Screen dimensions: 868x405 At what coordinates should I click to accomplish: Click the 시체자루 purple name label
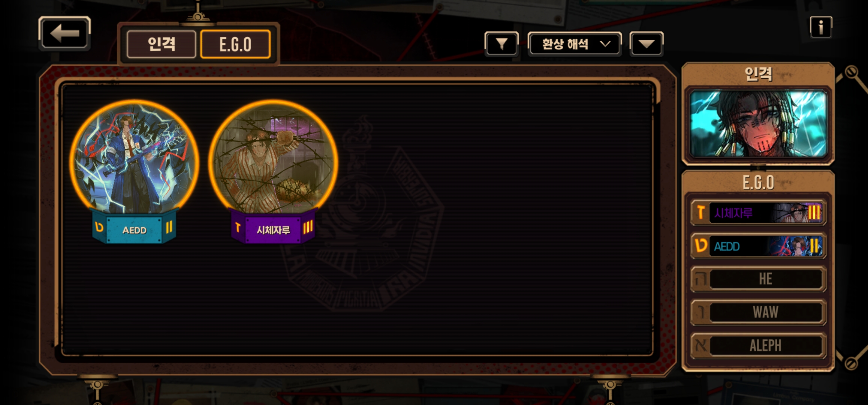[x=273, y=229]
